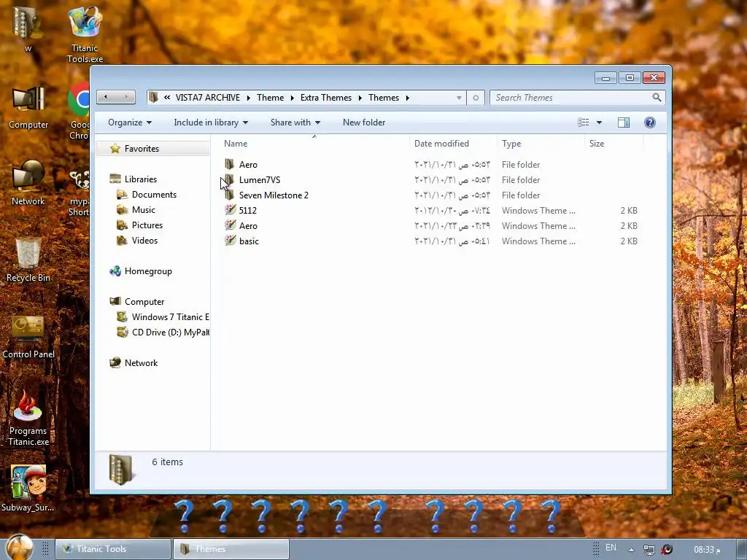747x560 pixels.
Task: Click the Homegroup icon
Action: pos(115,271)
